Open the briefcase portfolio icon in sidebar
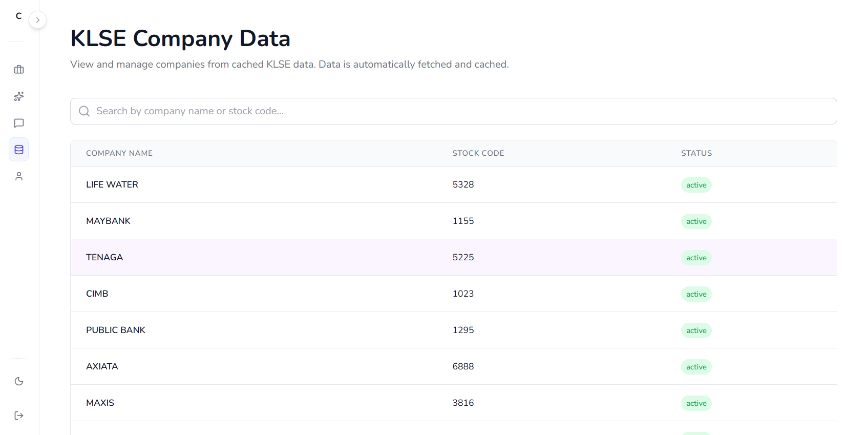868x435 pixels. (x=19, y=70)
